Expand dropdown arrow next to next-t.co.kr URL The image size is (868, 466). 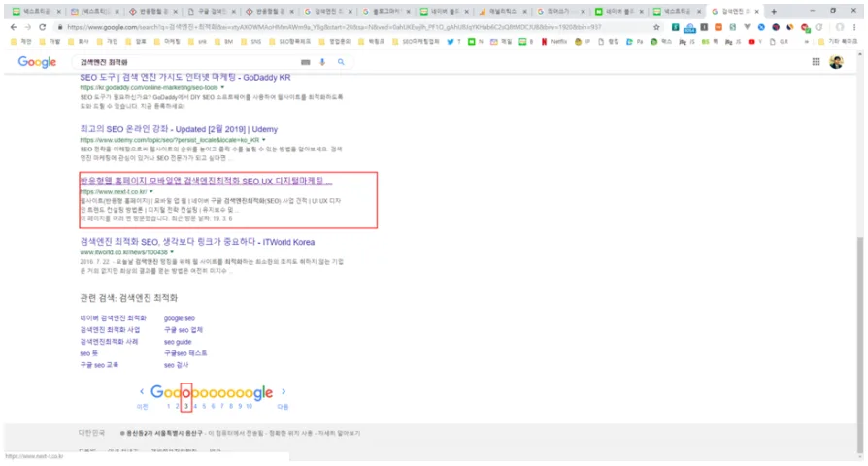coord(151,192)
